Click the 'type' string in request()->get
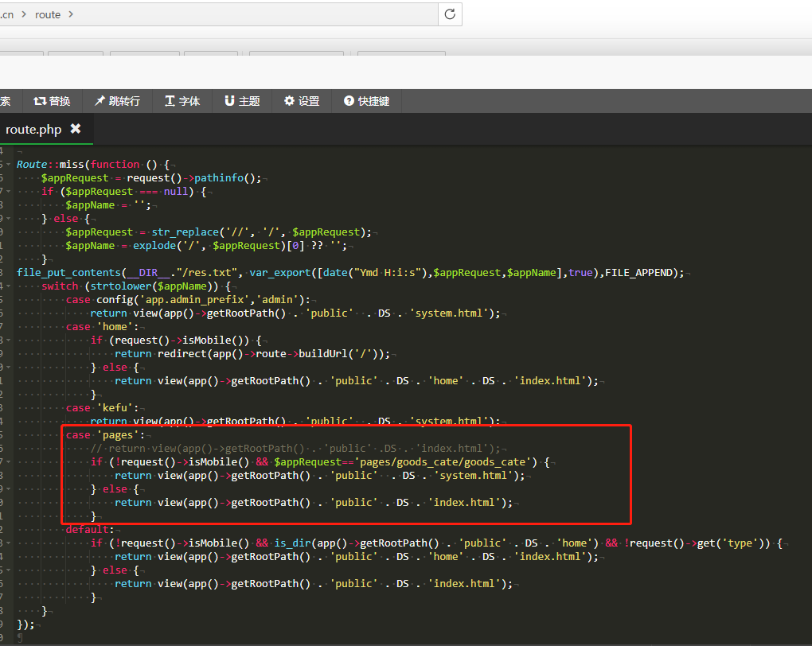812x646 pixels. 740,543
